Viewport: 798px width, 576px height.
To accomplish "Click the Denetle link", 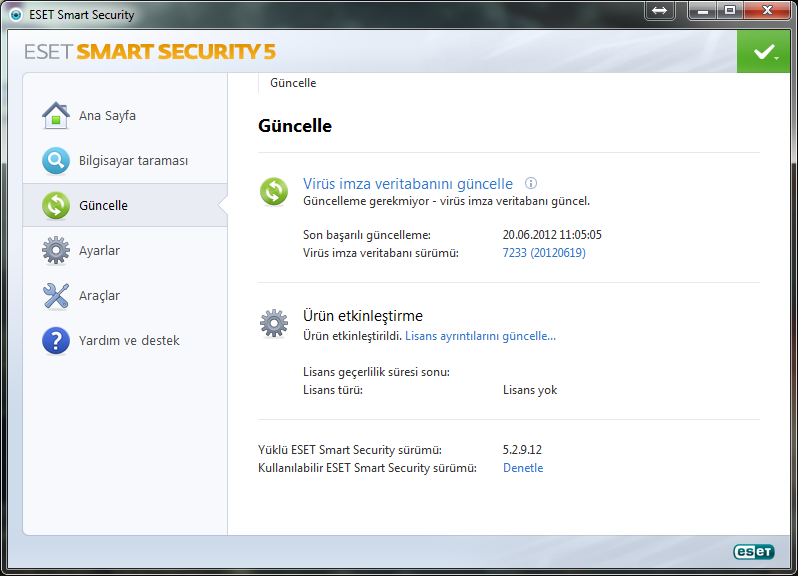I will [523, 468].
